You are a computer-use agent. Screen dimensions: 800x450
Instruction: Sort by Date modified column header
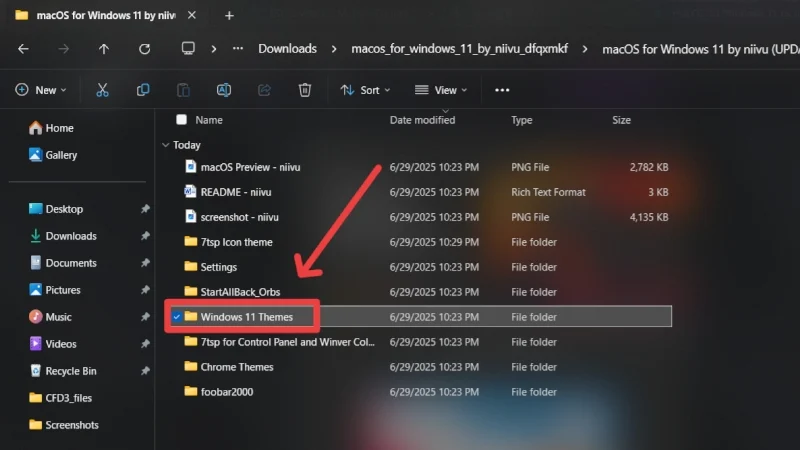tap(422, 120)
